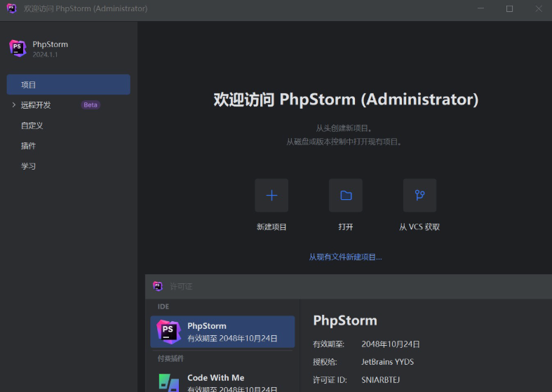Click the 许可证 dialog title
Screen dimensions: 552x392
[181, 286]
